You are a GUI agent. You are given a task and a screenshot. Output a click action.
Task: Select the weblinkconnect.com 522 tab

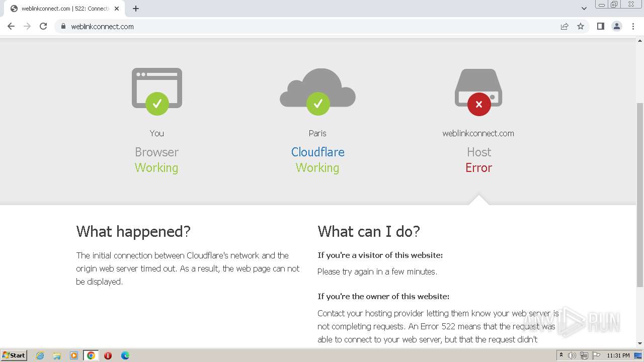[x=64, y=9]
